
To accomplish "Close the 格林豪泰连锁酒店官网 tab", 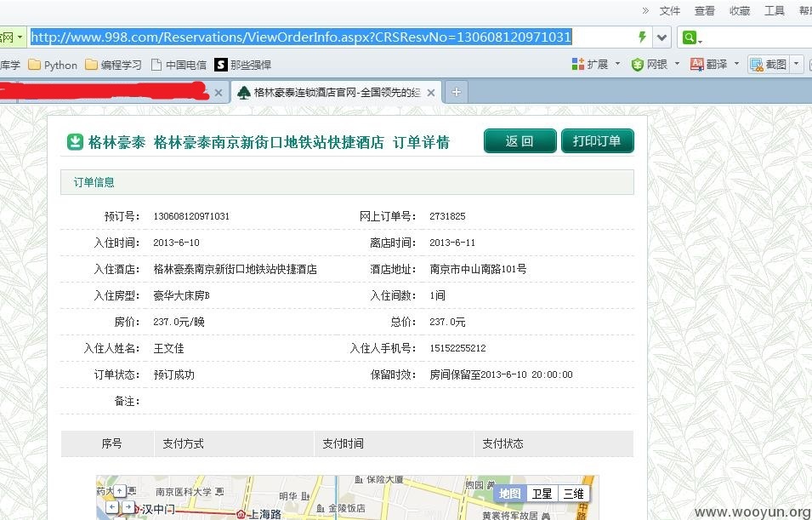I will [431, 93].
